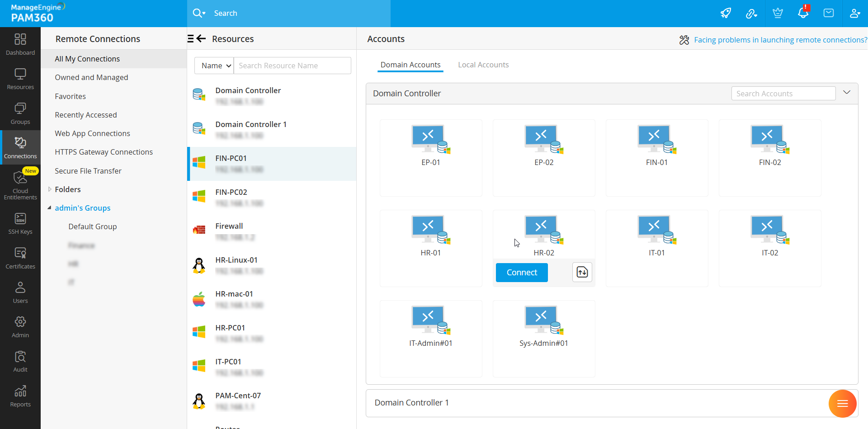Viewport: 868px width, 429px height.
Task: Click the Search Accounts field
Action: pyautogui.click(x=783, y=94)
